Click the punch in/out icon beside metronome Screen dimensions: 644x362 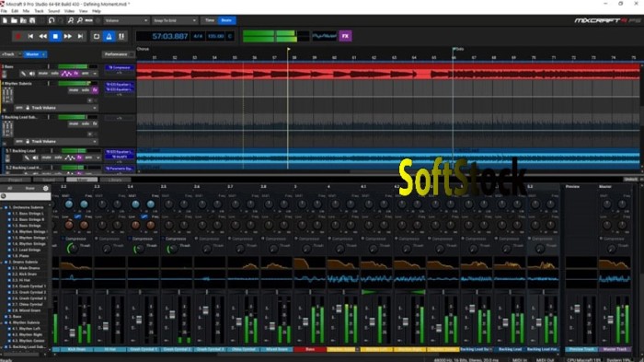[121, 36]
